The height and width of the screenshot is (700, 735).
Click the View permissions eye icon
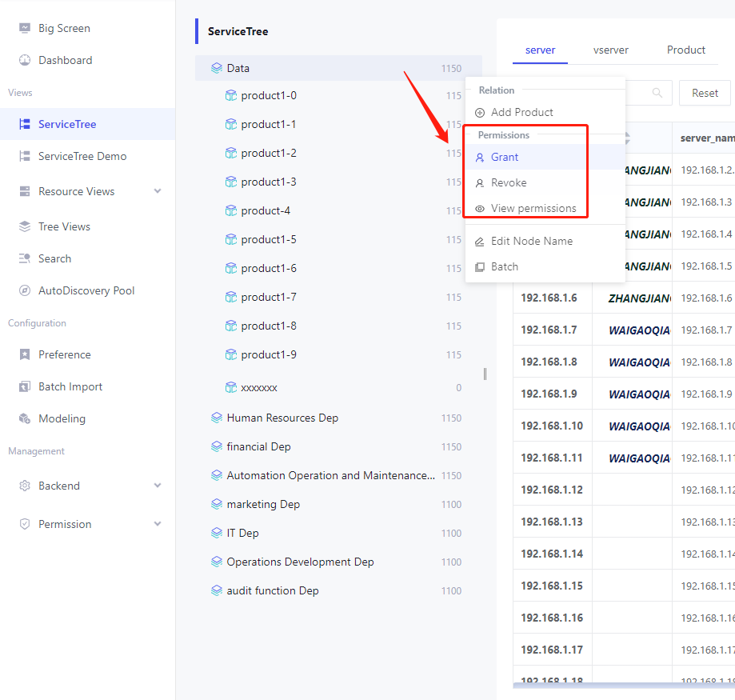(480, 209)
